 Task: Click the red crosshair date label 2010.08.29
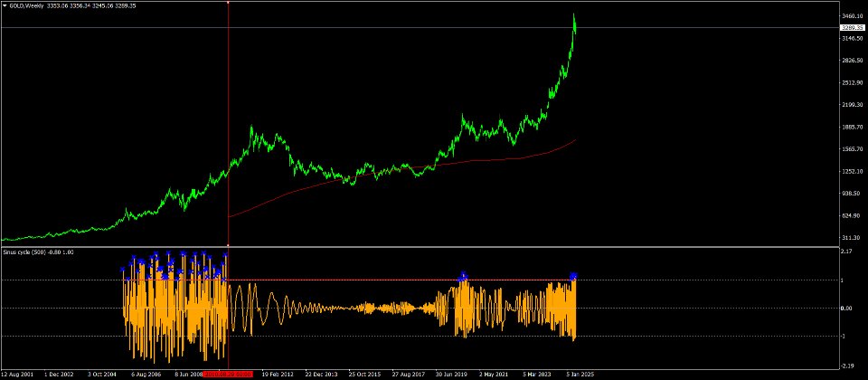228,374
